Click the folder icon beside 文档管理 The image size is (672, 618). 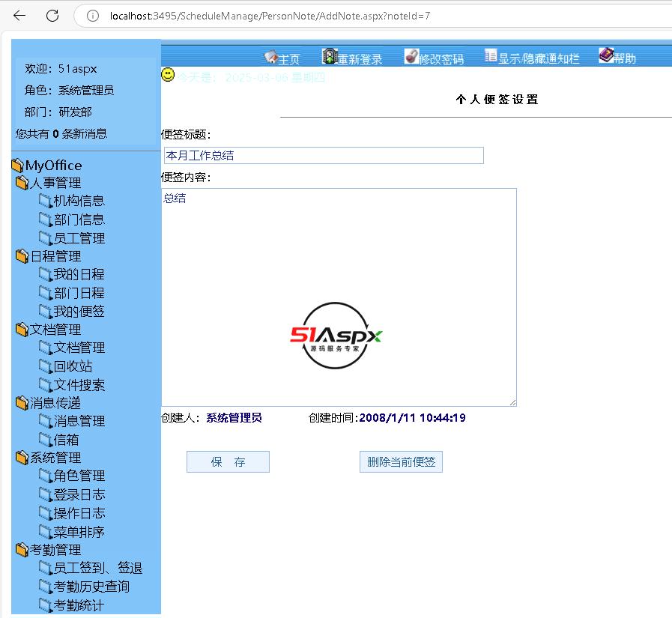click(x=22, y=329)
